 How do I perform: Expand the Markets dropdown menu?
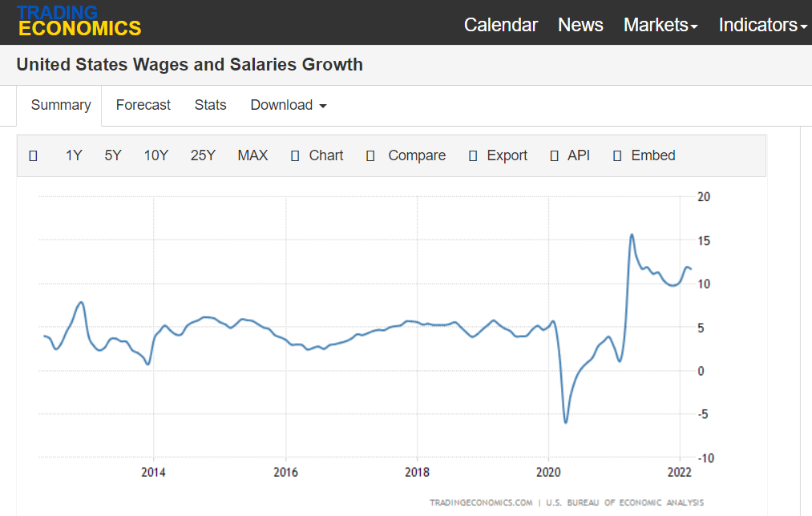[x=661, y=25]
